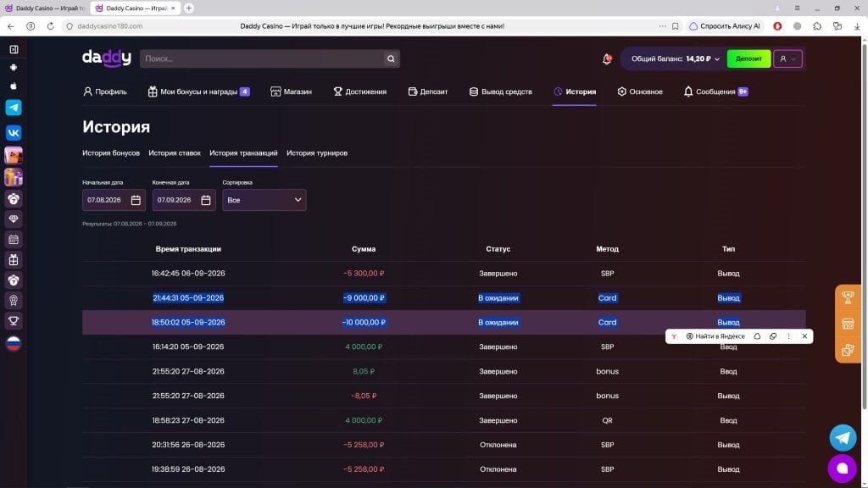Open the trophy widget on right edge
Viewport: 868px width, 488px height.
(848, 297)
